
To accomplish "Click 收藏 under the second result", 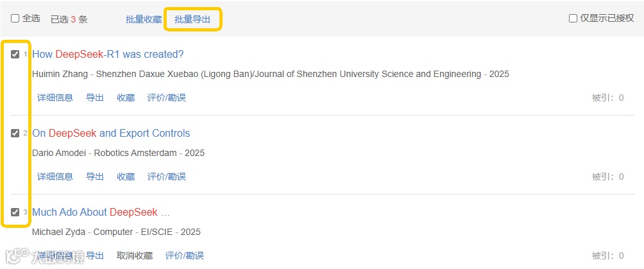I will [126, 177].
